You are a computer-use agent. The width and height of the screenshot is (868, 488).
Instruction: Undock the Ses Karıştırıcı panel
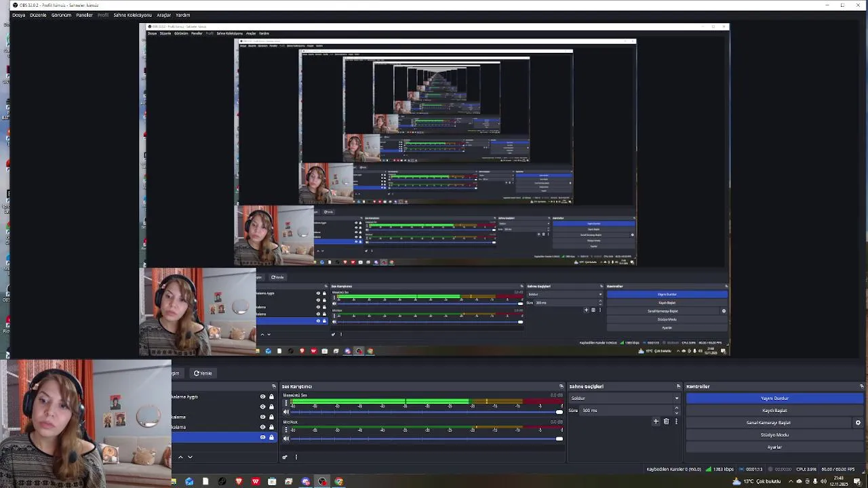pyautogui.click(x=561, y=386)
